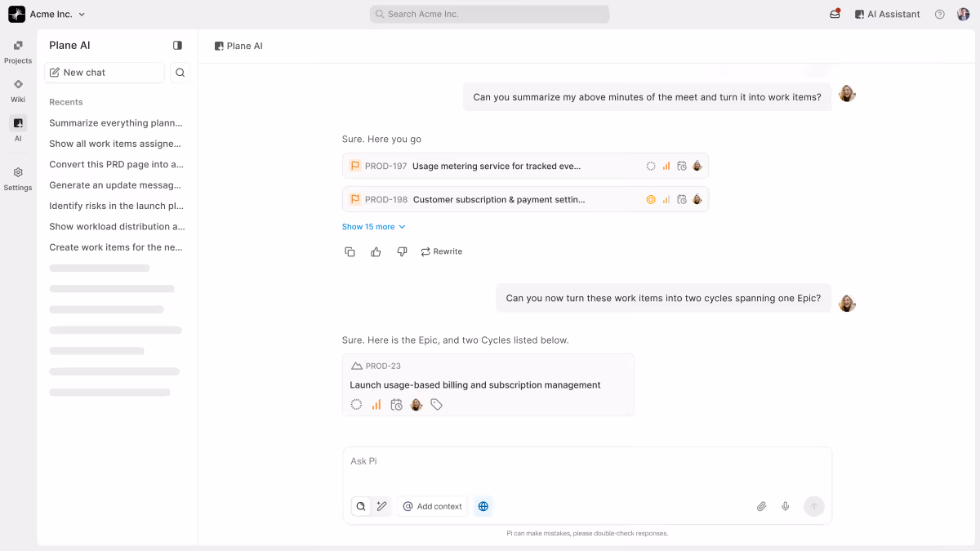Image resolution: width=980 pixels, height=551 pixels.
Task: Click the assignee avatar on PROD-198
Action: tap(697, 199)
